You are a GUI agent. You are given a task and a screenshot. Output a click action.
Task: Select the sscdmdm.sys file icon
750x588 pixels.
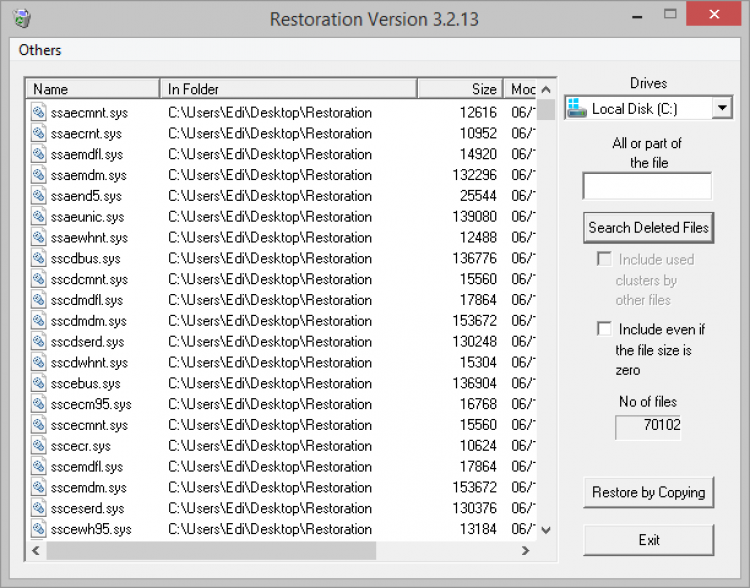[39, 320]
